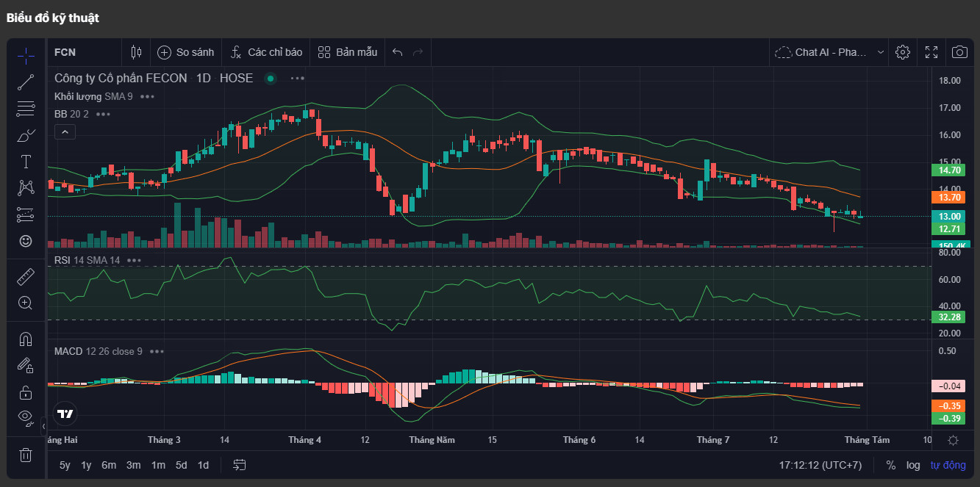Image resolution: width=980 pixels, height=487 pixels.
Task: Take a chart snapshot with camera icon
Action: 959,52
